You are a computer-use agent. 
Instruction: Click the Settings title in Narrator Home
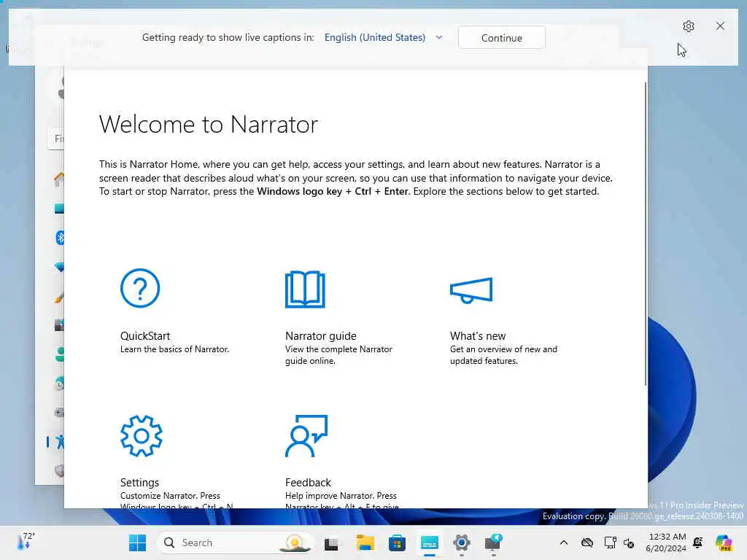point(139,483)
